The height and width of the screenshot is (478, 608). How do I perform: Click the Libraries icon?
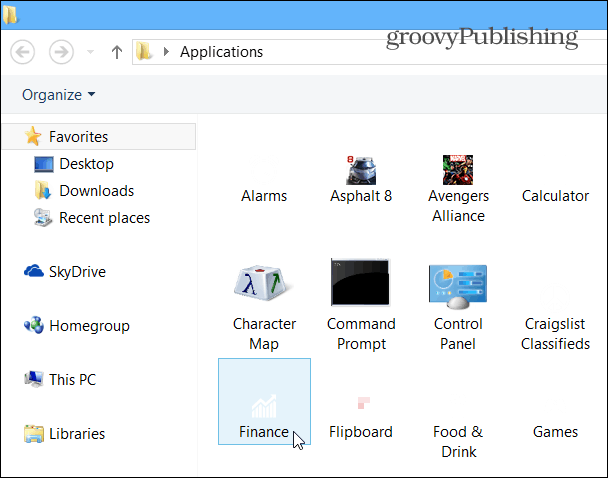(x=34, y=433)
